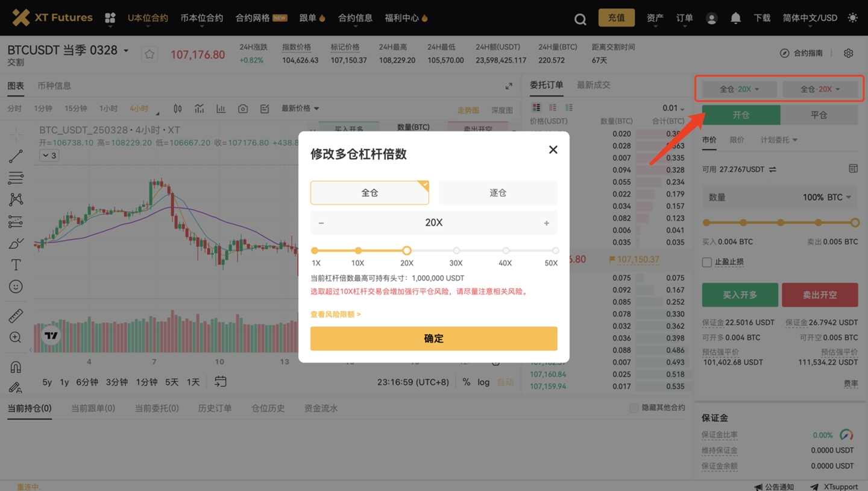Select the text tool in chart toolbar
This screenshot has height=491, width=868.
(16, 265)
